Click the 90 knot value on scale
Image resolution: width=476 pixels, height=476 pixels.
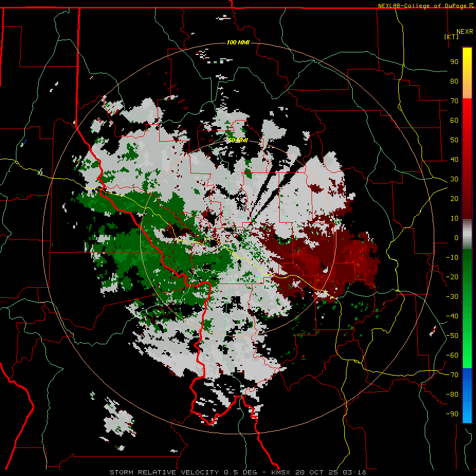[454, 62]
